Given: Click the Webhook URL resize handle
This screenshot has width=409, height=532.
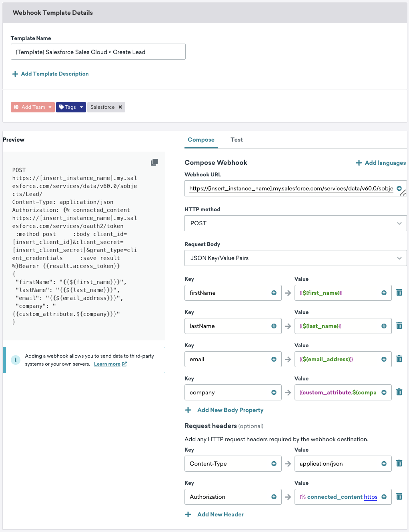Looking at the screenshot, I should click(403, 193).
